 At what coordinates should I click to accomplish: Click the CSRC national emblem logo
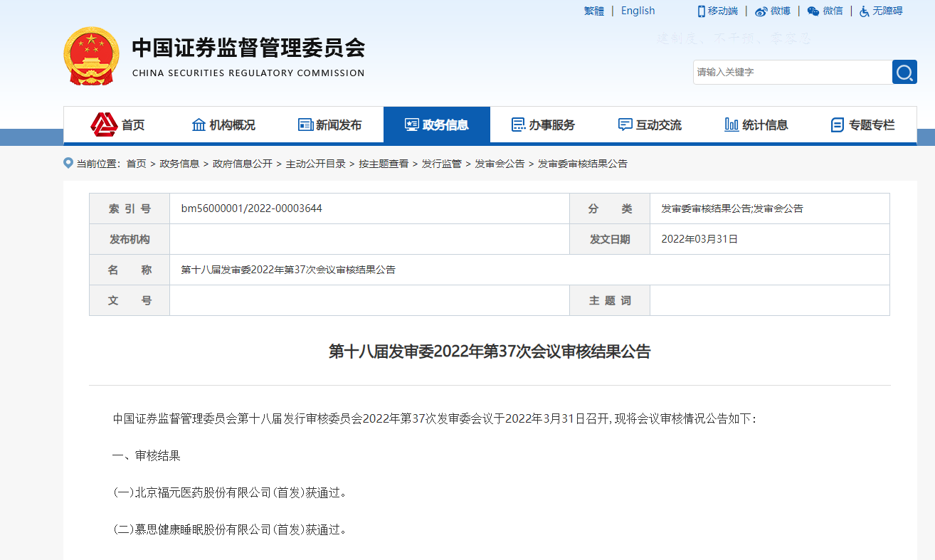coord(91,56)
